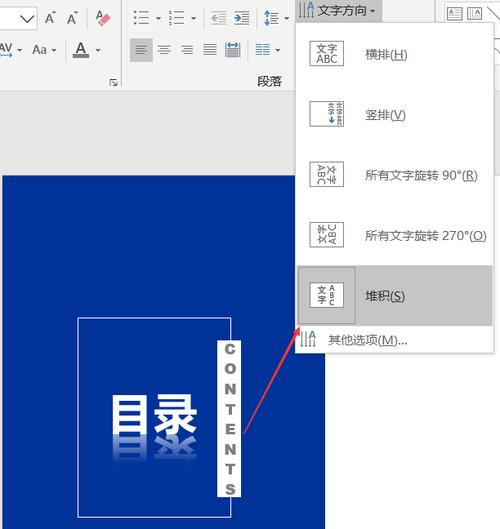The height and width of the screenshot is (529, 500).
Task: Click the character spacing AV icon
Action: point(6,50)
